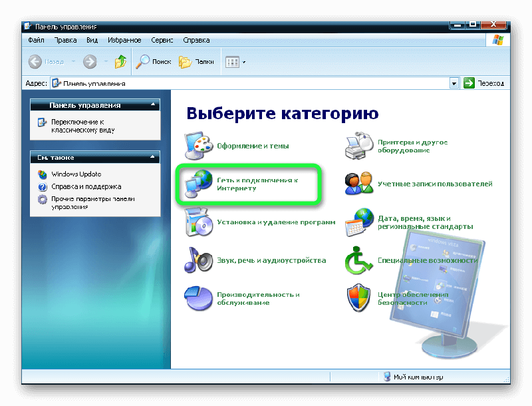Click the other control panel options gear icon

[43, 199]
